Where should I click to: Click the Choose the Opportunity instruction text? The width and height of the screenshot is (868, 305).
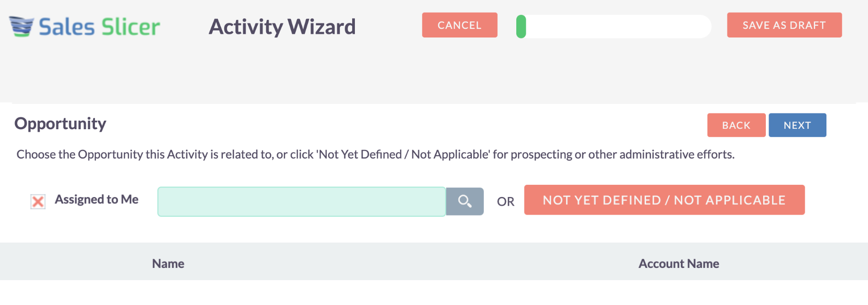[375, 155]
